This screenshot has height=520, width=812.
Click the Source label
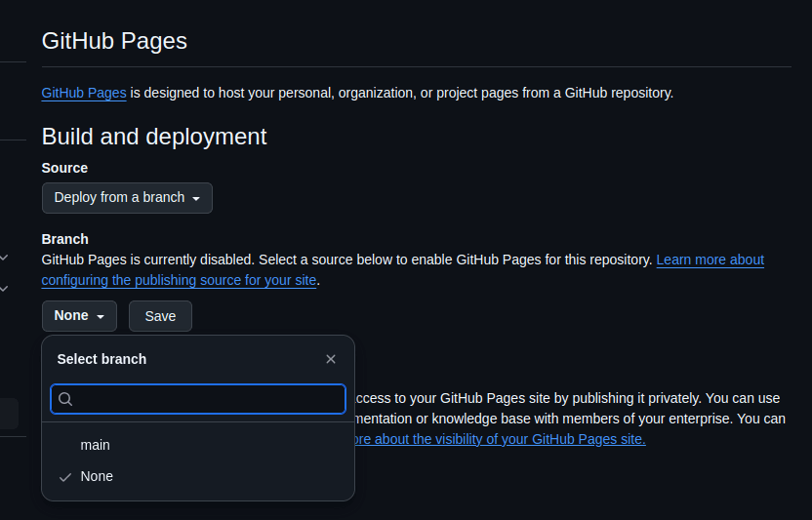tap(64, 168)
